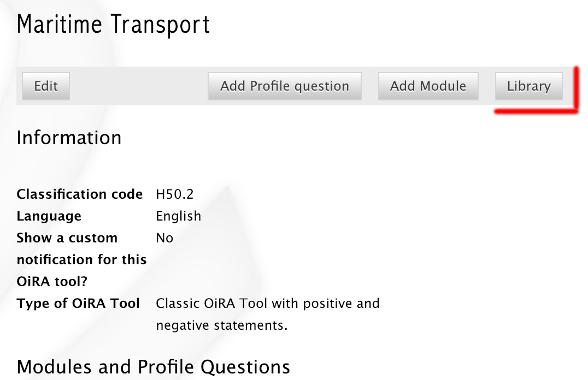
Task: Click the Type of OiRA Tool label
Action: pyautogui.click(x=78, y=304)
